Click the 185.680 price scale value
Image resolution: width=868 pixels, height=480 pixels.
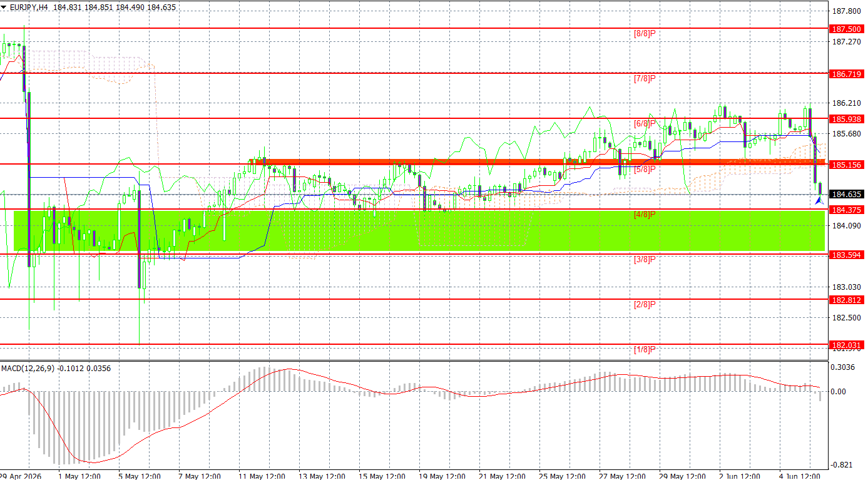847,134
